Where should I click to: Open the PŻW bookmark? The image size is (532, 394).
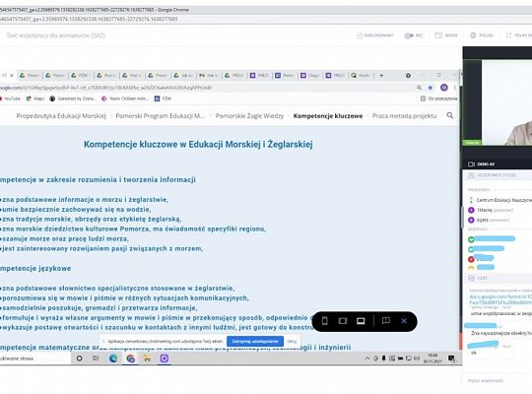tap(163, 98)
